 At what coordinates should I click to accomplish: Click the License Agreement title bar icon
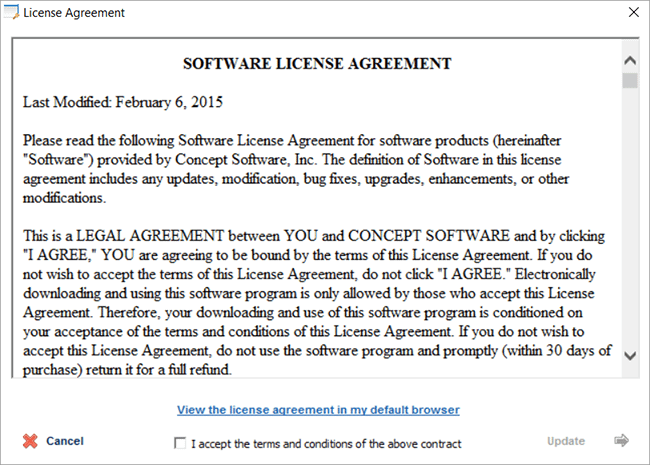[x=12, y=13]
